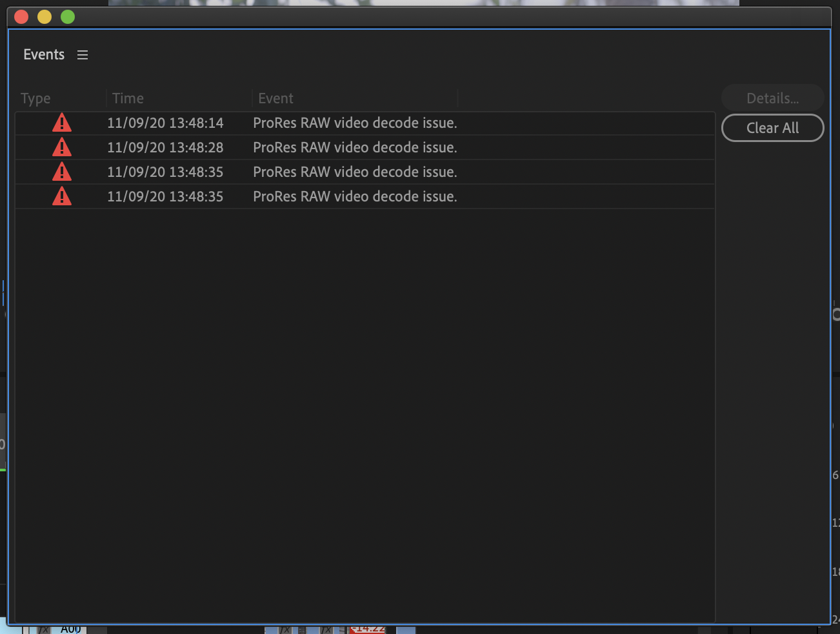The height and width of the screenshot is (634, 840).
Task: Click the warning icon for 13:48:14 event
Action: 62,123
